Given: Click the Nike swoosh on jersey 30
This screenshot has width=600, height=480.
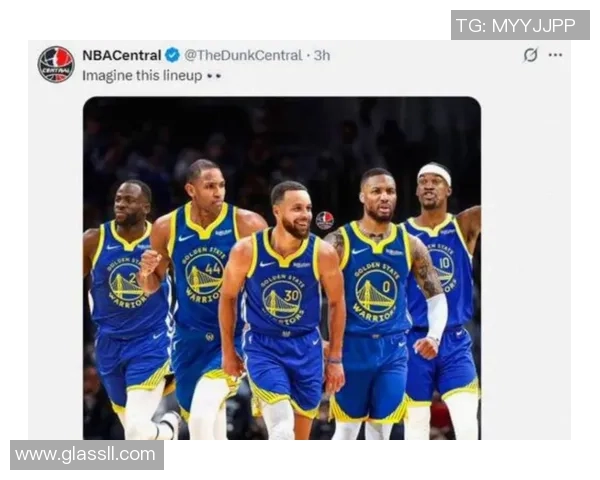Looking at the screenshot, I should coord(267,264).
